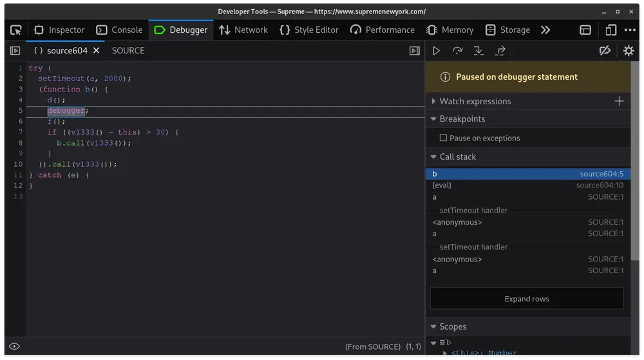Click setTimeout on line 2
The image size is (644, 360).
pyautogui.click(x=61, y=79)
